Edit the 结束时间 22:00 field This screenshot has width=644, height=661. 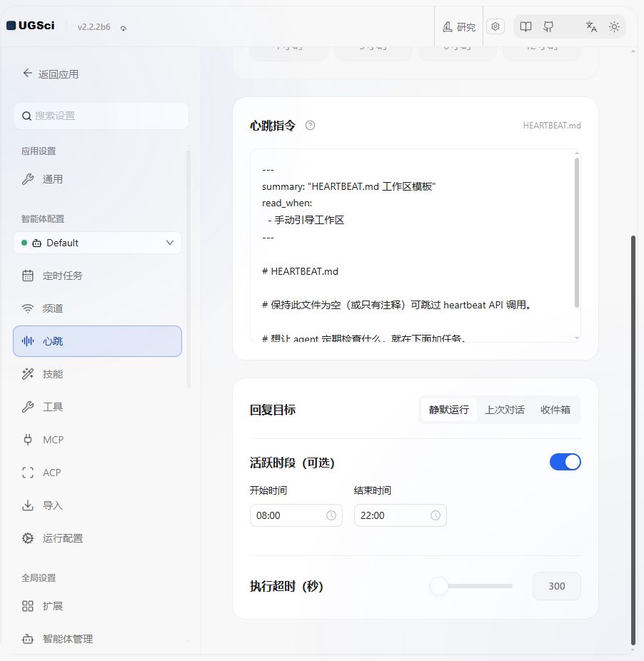click(x=401, y=515)
